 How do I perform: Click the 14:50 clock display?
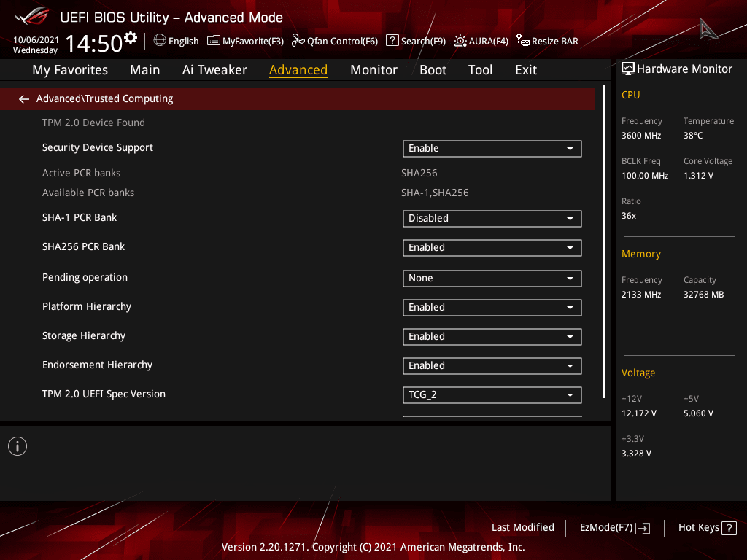[94, 44]
